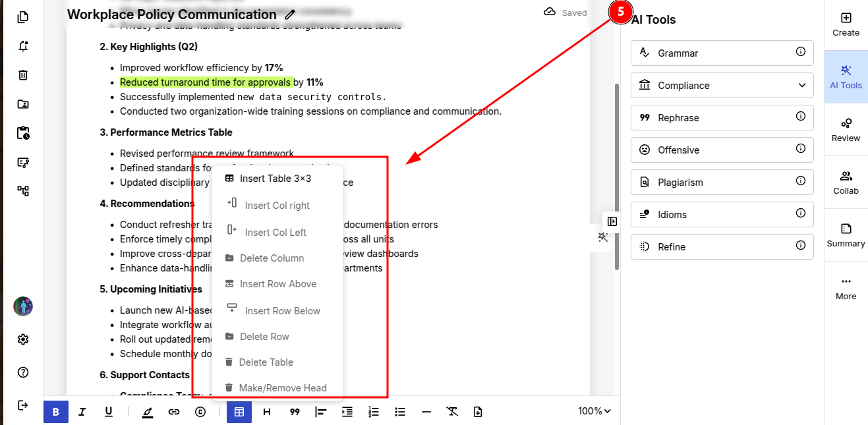The height and width of the screenshot is (425, 868).
Task: Open the floating AI wand assistant
Action: click(x=602, y=237)
